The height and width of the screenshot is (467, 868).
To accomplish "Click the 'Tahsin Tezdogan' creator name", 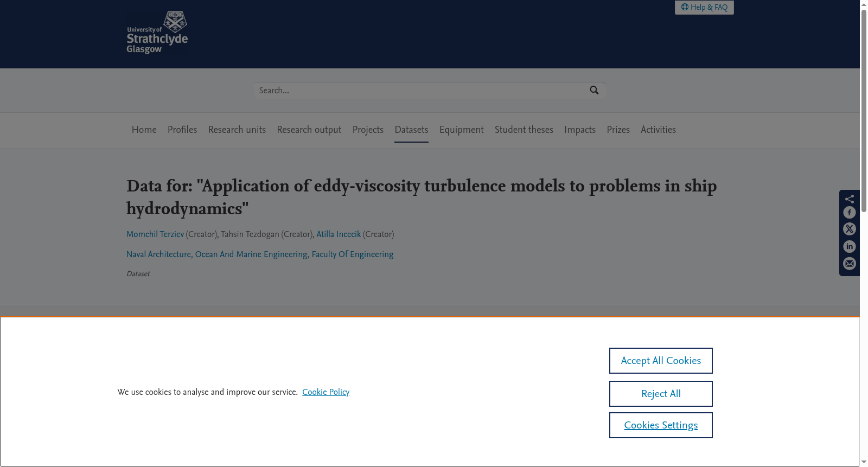I will click(x=250, y=234).
